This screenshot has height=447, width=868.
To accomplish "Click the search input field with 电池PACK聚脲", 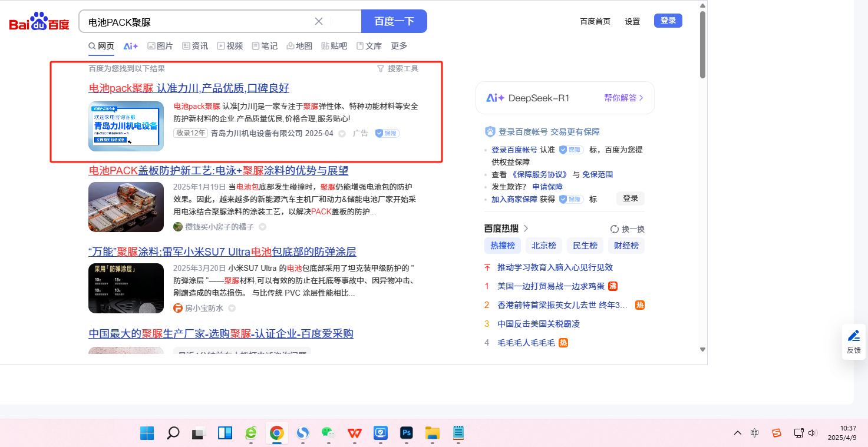I will tap(200, 22).
